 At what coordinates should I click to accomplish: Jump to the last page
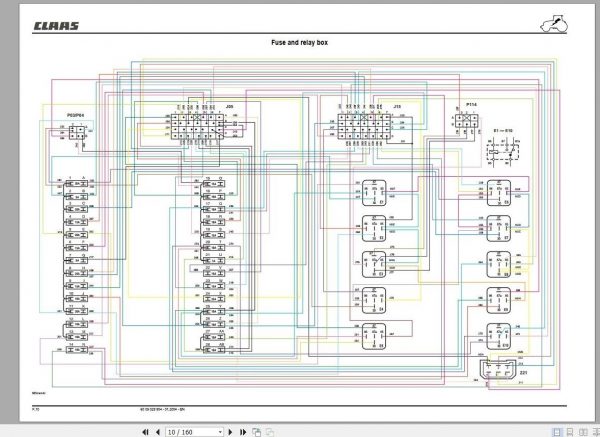(x=243, y=432)
